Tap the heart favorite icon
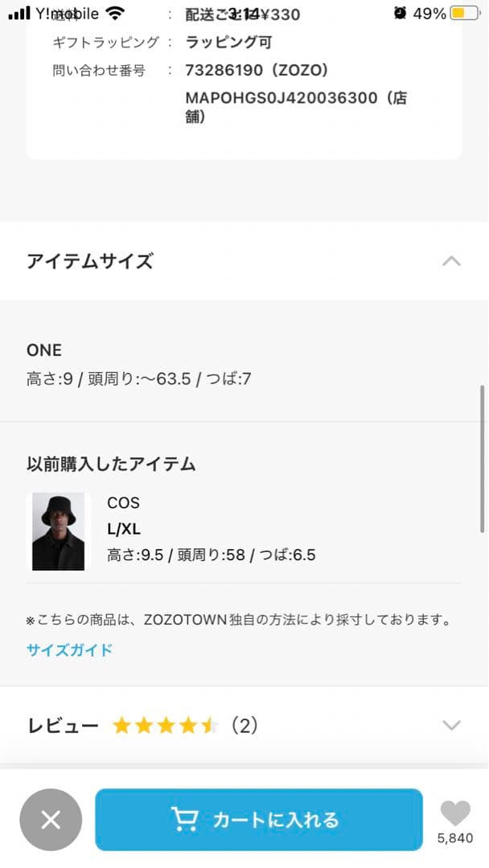489x868 pixels. 455,813
